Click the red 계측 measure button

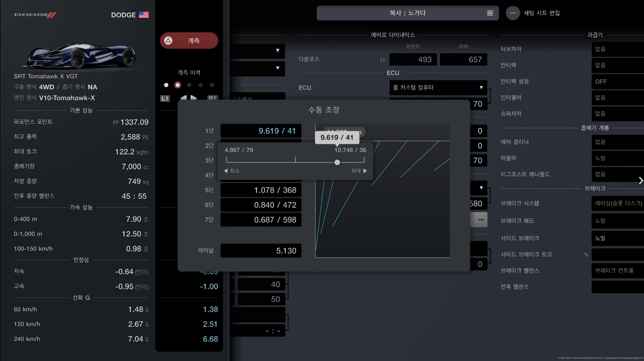[x=189, y=41]
